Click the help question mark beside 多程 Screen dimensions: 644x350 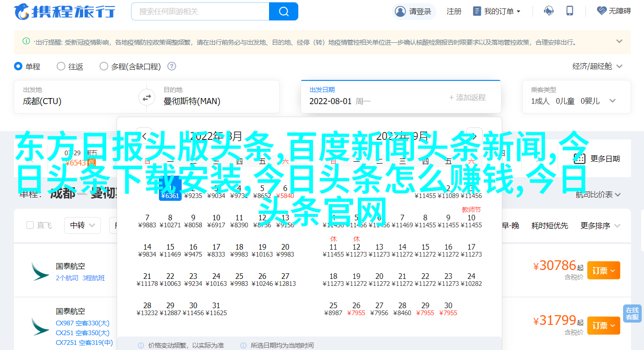click(172, 66)
